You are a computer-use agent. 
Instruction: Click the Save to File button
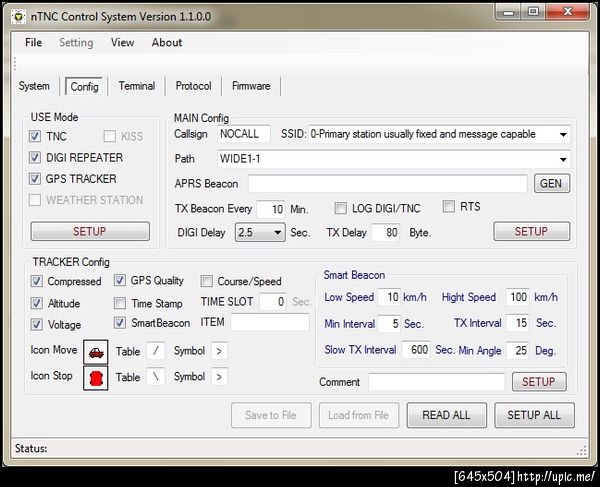[271, 415]
